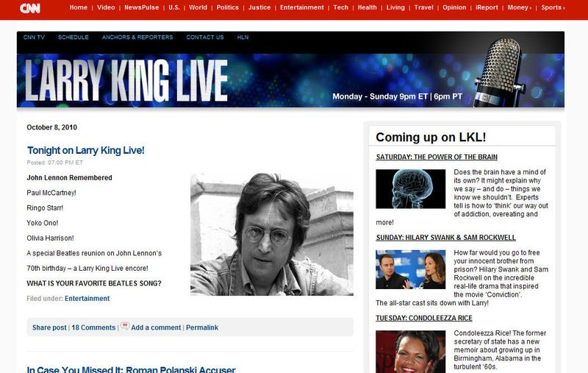Screen dimensions: 588x373
Task: Open the Home nav item
Action: point(79,7)
